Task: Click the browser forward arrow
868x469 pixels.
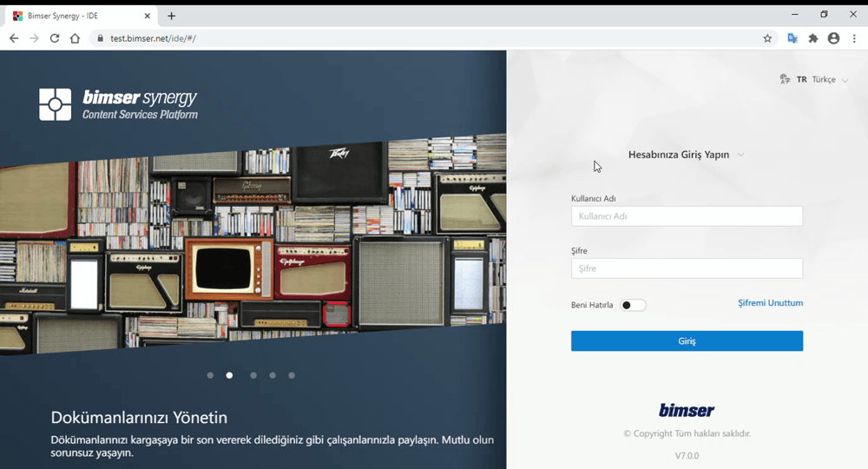Action: click(34, 38)
